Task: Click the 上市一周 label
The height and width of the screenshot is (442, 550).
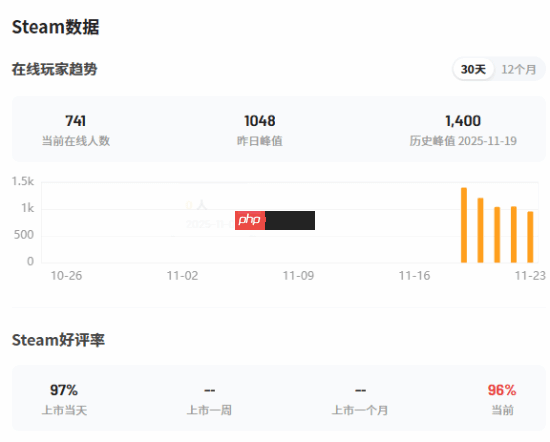Action: 209,410
